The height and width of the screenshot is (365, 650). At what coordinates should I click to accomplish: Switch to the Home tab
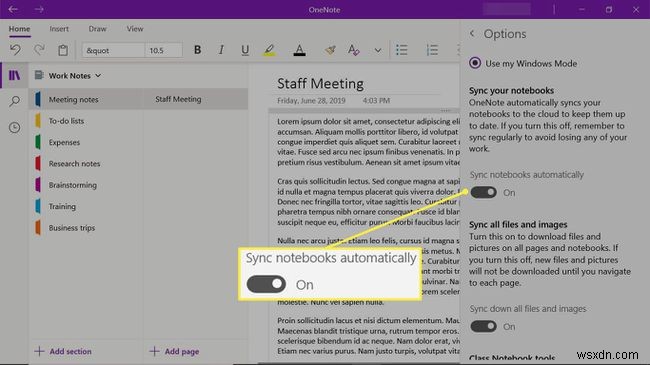(x=19, y=29)
